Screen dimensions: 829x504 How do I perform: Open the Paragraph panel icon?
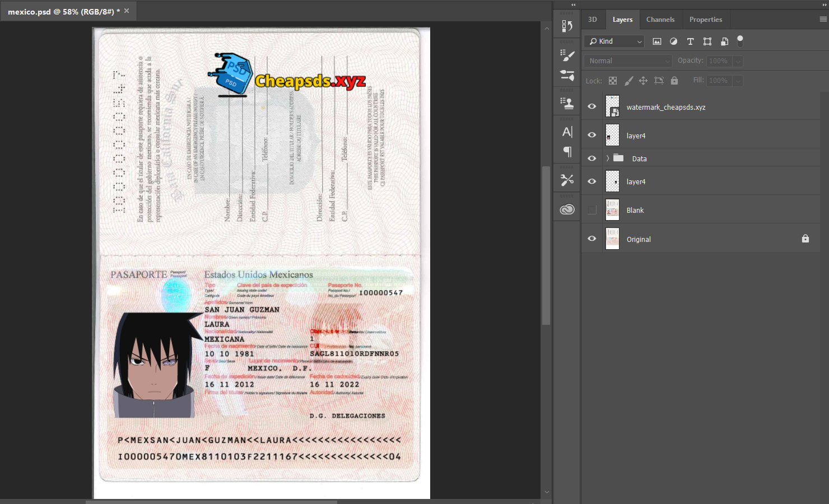coord(567,152)
